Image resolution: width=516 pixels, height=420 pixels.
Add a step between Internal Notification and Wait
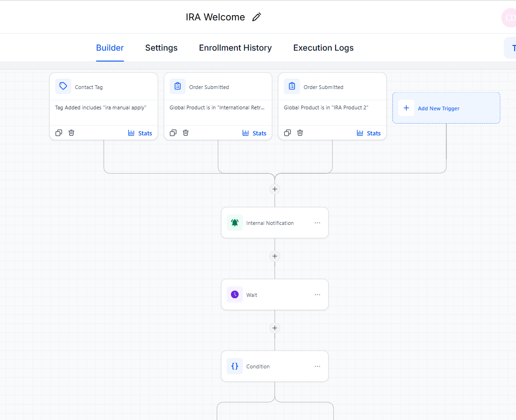coord(275,256)
